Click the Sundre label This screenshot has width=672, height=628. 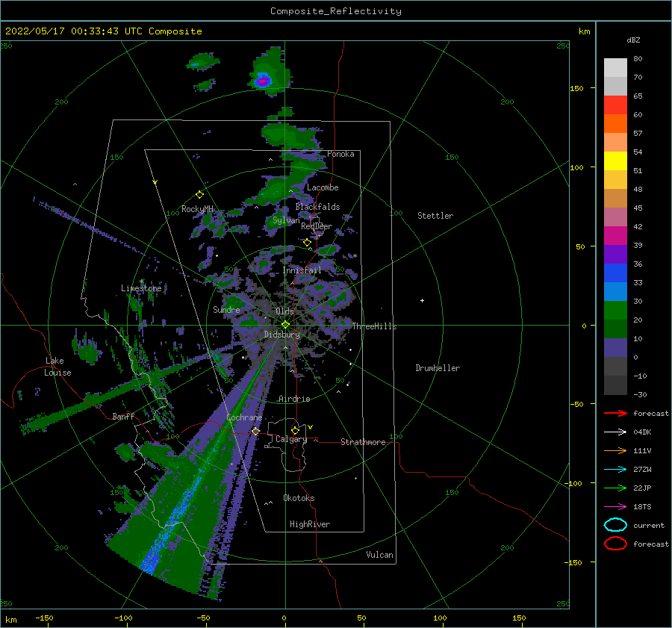coord(226,310)
